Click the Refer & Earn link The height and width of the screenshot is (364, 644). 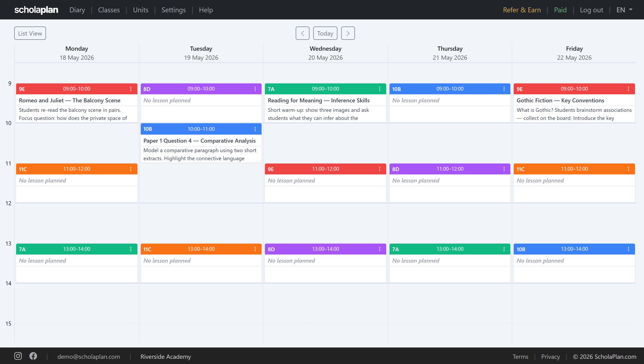coord(522,10)
